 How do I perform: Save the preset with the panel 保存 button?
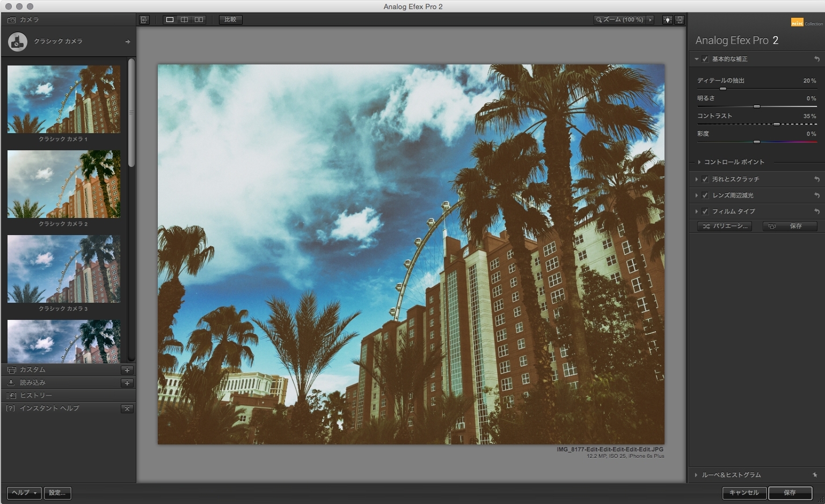[x=790, y=227]
